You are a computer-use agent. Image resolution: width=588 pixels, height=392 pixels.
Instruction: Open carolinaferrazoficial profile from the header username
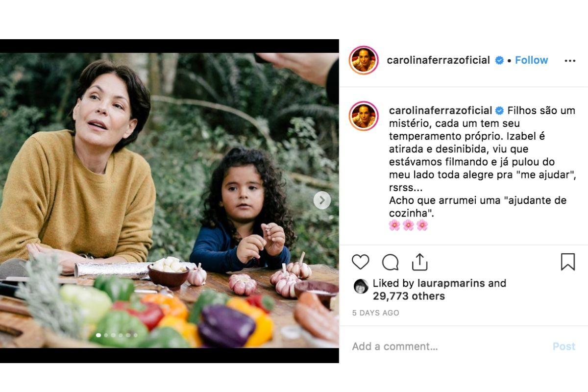pyautogui.click(x=438, y=60)
